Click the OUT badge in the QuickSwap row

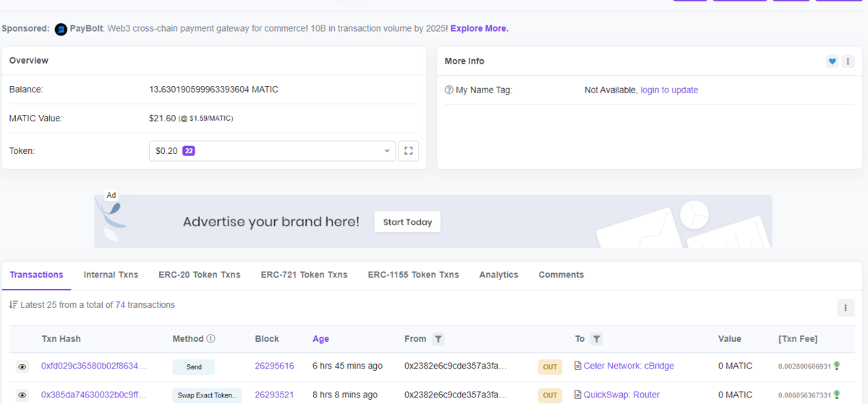tap(550, 395)
